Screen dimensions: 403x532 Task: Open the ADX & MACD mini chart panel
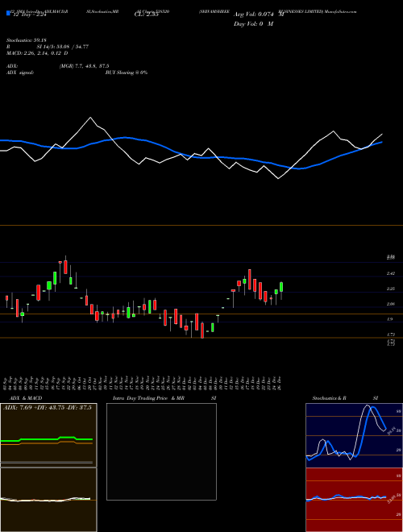click(48, 468)
